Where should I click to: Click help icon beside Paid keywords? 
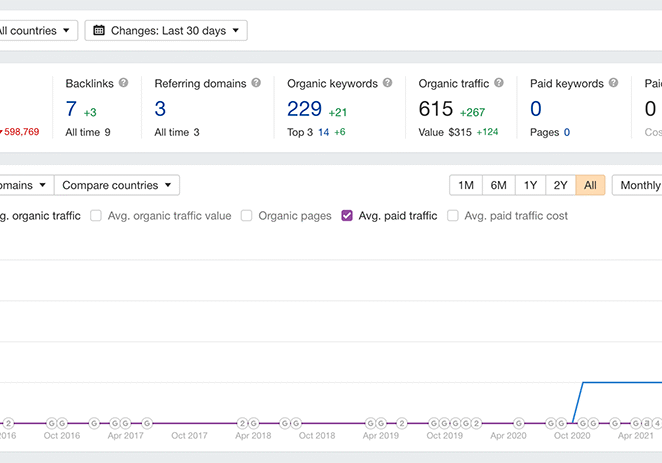pos(614,84)
